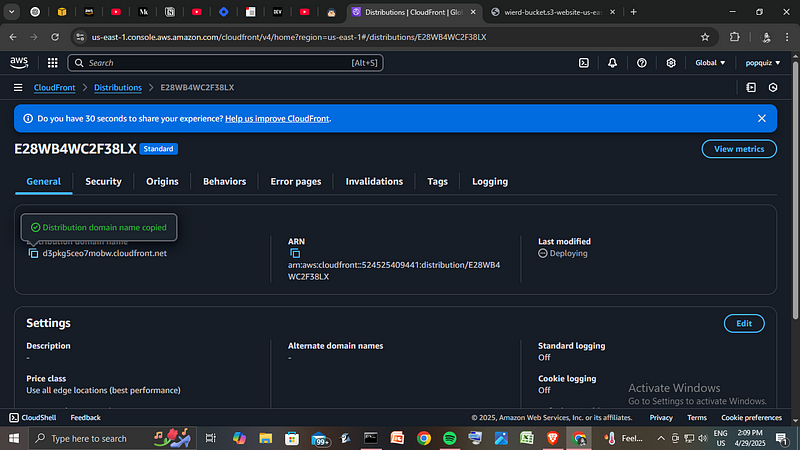Open browser extensions puzzle icon
800x450 pixels.
pyautogui.click(x=734, y=37)
